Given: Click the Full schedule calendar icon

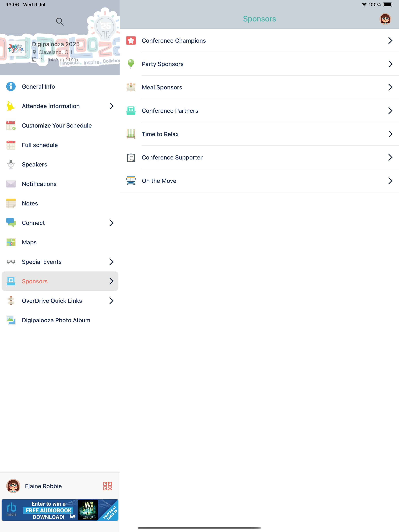Looking at the screenshot, I should click(x=11, y=145).
